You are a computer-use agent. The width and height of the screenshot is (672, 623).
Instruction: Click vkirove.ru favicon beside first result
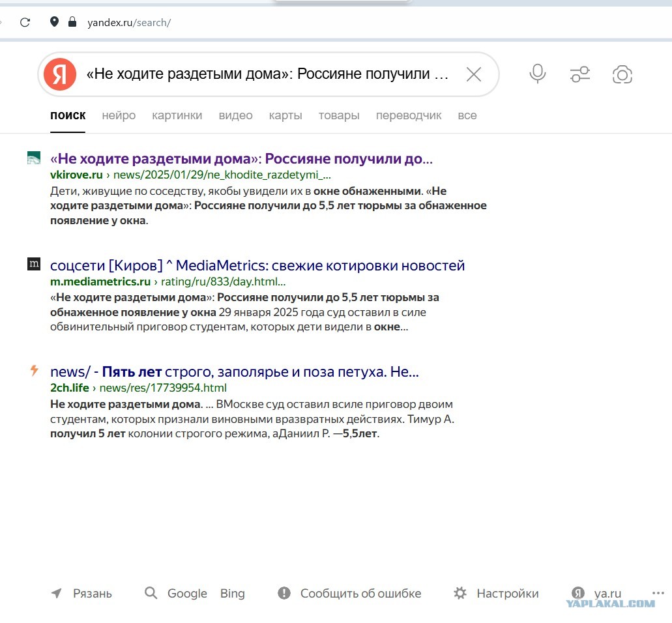click(x=34, y=158)
